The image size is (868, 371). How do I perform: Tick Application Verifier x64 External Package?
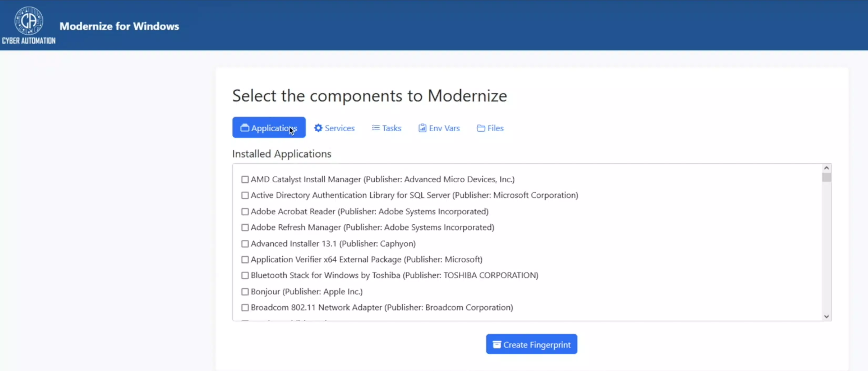tap(245, 260)
